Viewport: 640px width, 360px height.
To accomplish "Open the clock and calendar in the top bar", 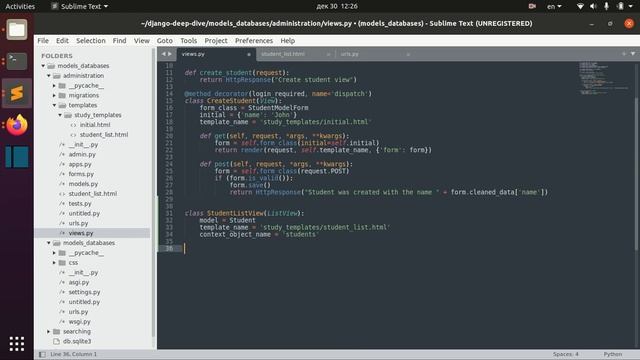I will 337,6.
